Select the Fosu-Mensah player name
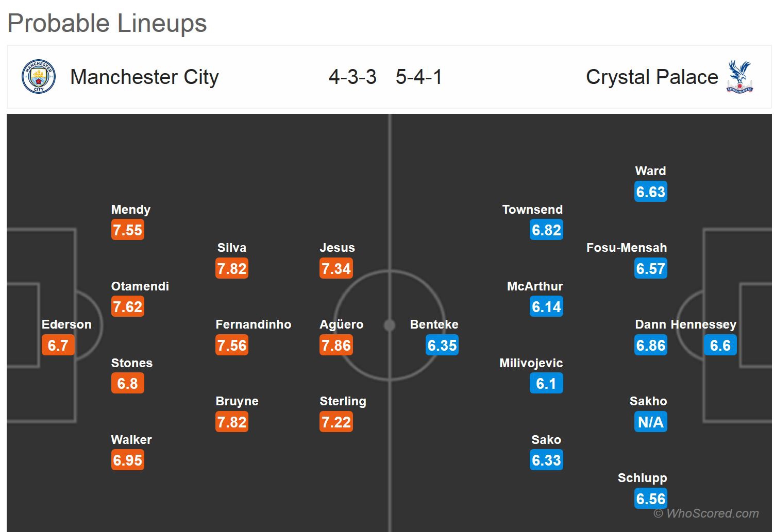The width and height of the screenshot is (774, 532). click(x=626, y=248)
